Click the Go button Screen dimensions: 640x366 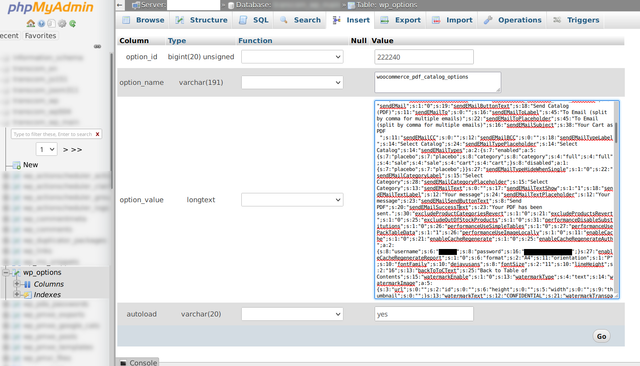click(x=601, y=336)
